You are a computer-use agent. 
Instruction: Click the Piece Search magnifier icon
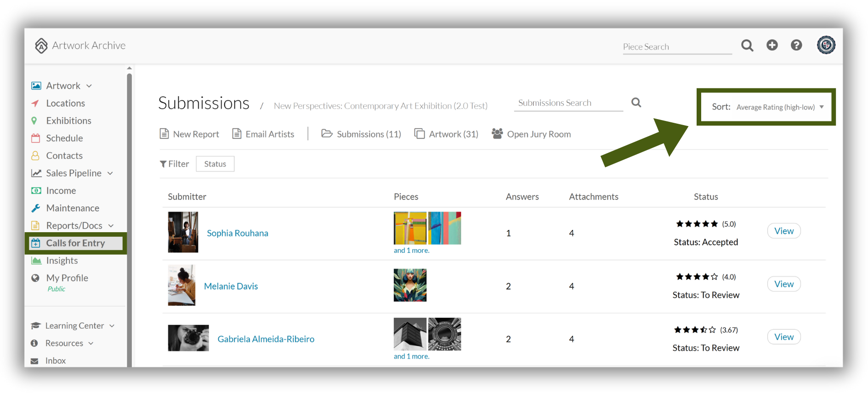(x=747, y=46)
